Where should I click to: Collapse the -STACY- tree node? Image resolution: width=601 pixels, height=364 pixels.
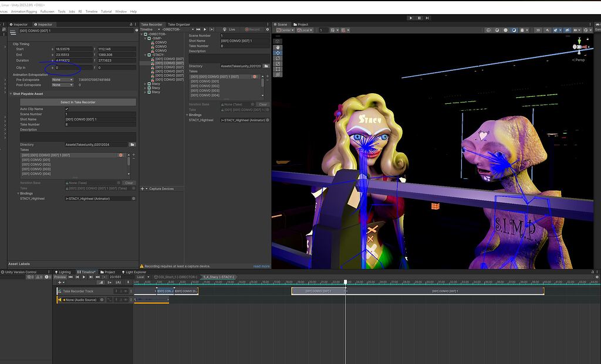(145, 55)
